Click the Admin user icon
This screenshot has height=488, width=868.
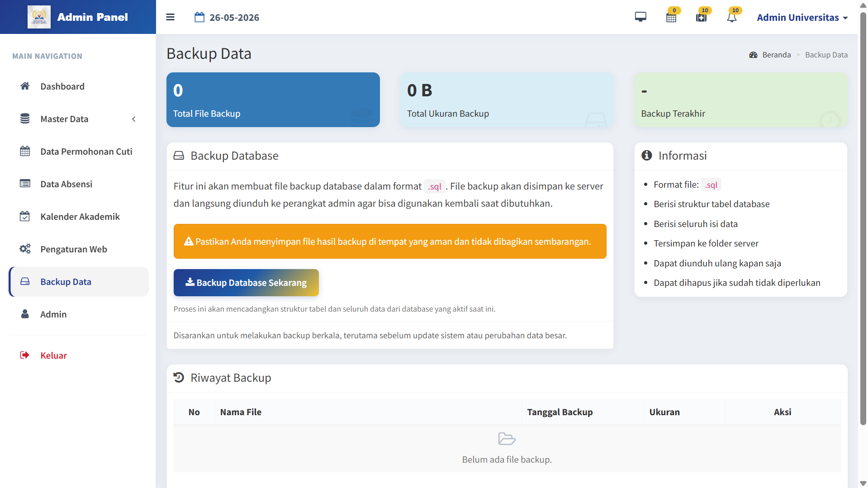pyautogui.click(x=25, y=314)
